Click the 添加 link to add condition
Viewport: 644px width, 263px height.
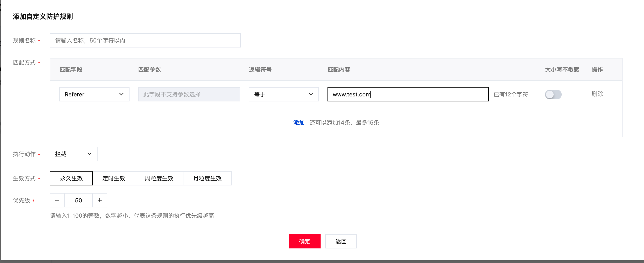tap(299, 123)
